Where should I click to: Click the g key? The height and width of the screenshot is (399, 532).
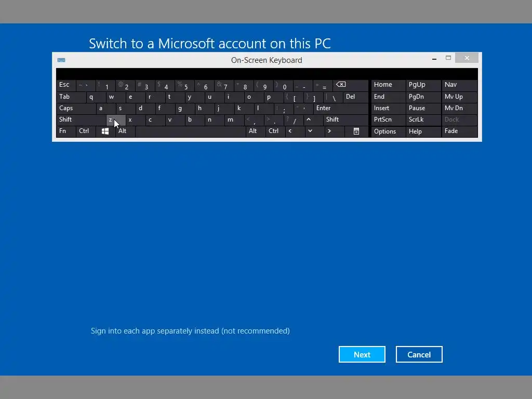184,109
